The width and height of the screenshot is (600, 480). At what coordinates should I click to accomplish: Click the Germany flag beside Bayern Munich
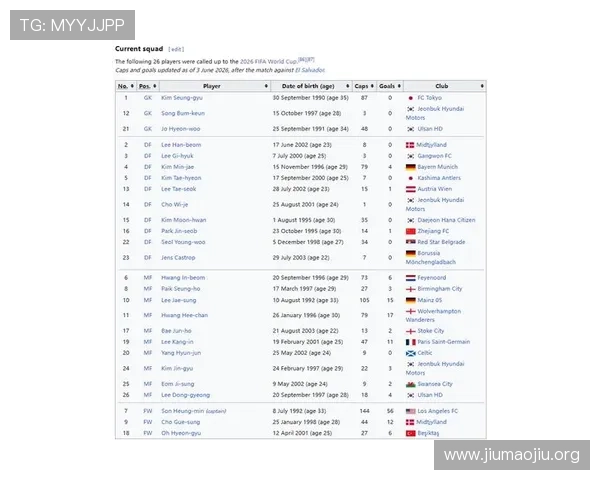click(411, 167)
